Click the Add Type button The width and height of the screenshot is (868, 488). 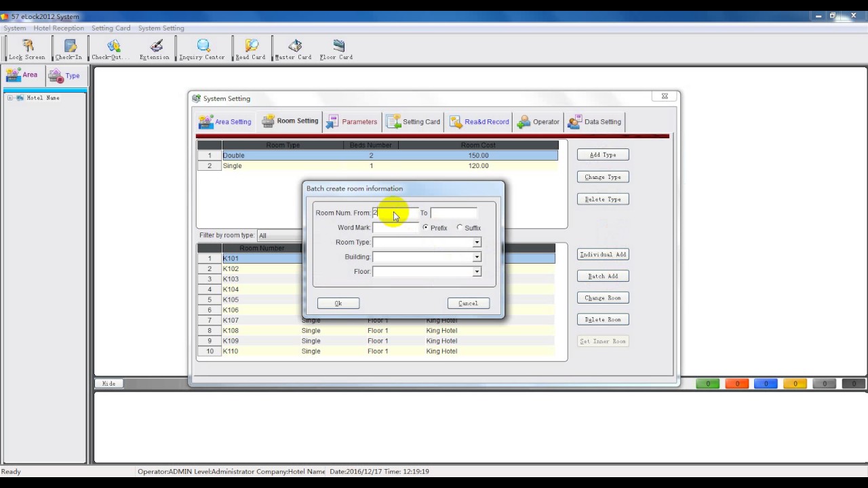tap(603, 155)
